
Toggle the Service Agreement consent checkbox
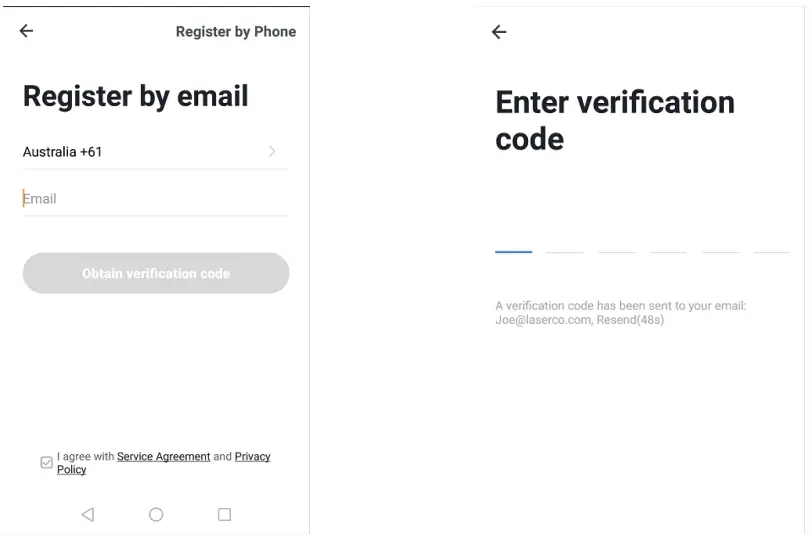[47, 462]
